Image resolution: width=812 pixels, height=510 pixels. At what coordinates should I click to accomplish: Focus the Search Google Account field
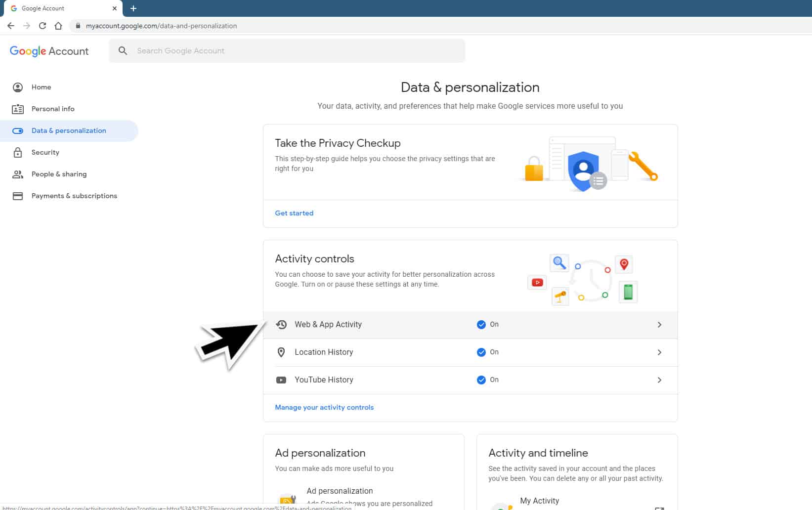(287, 50)
